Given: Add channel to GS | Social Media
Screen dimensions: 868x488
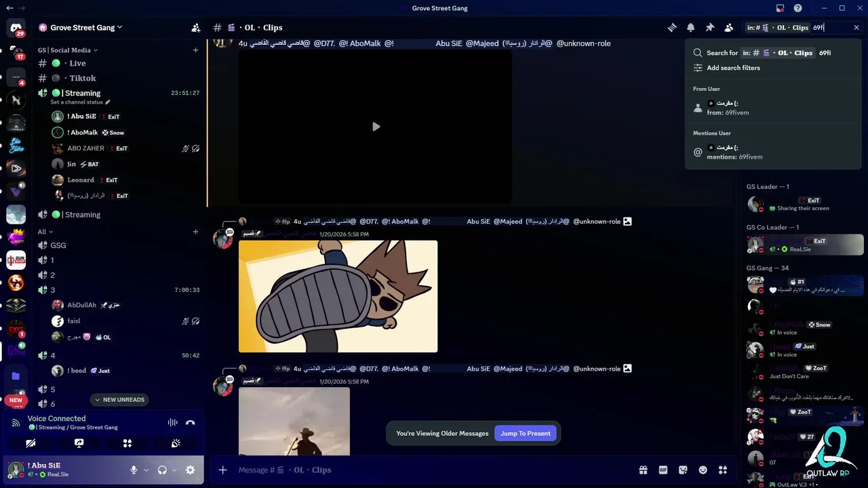Looking at the screenshot, I should [x=195, y=50].
